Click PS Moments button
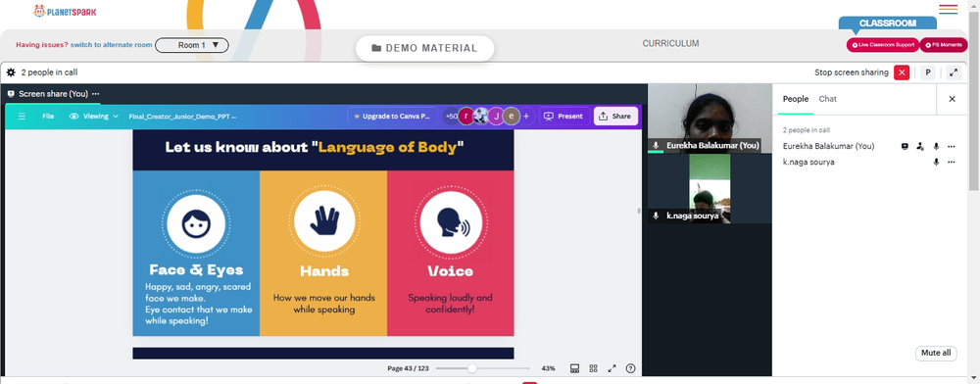The image size is (980, 384). pos(943,45)
